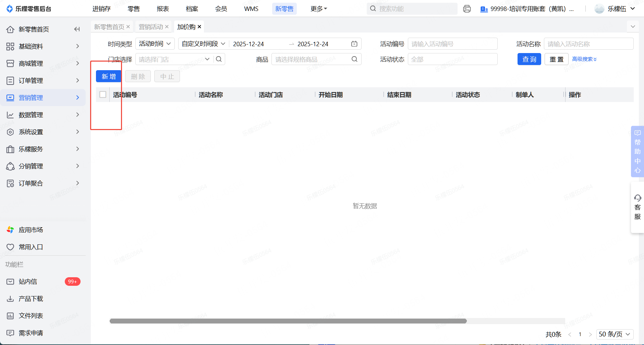
Task: Open the 会员 top menu
Action: pyautogui.click(x=221, y=9)
